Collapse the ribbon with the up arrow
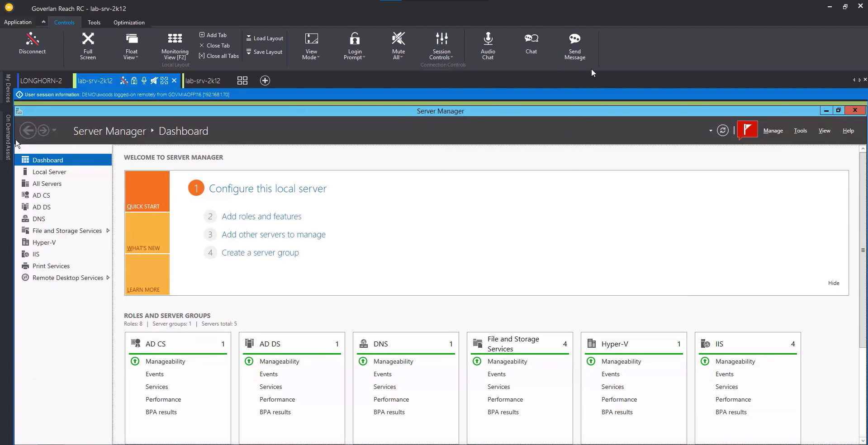 [x=43, y=22]
